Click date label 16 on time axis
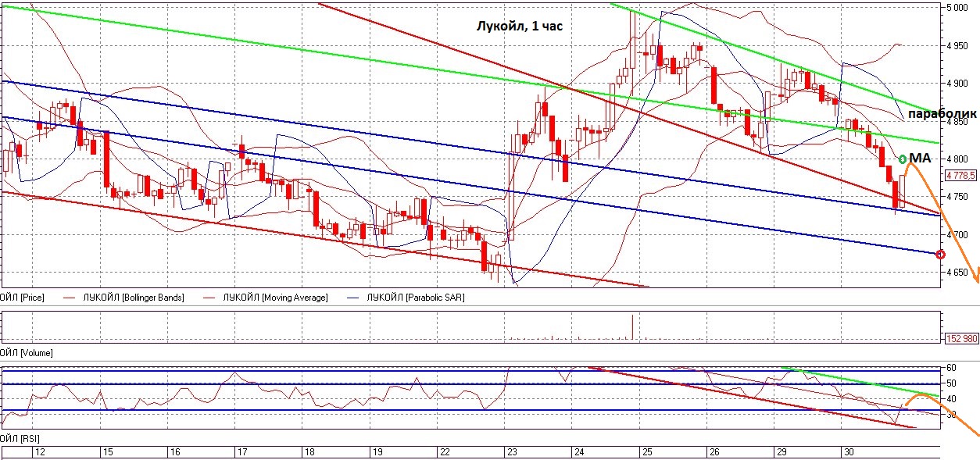This screenshot has width=980, height=460. coord(175,452)
